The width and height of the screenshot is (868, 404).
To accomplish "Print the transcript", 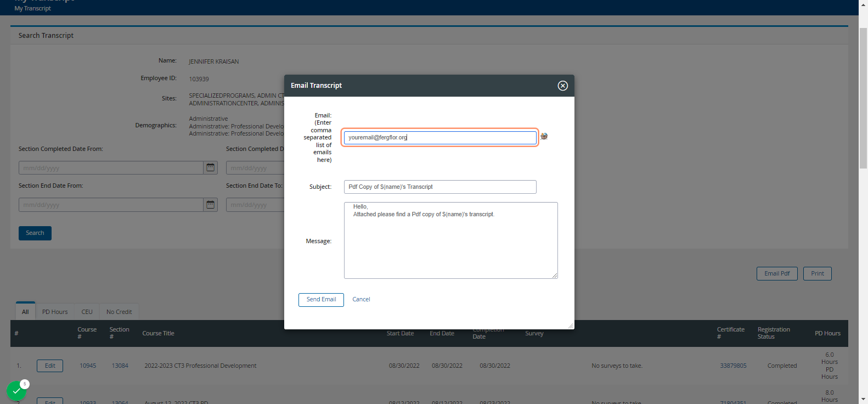I will [818, 273].
